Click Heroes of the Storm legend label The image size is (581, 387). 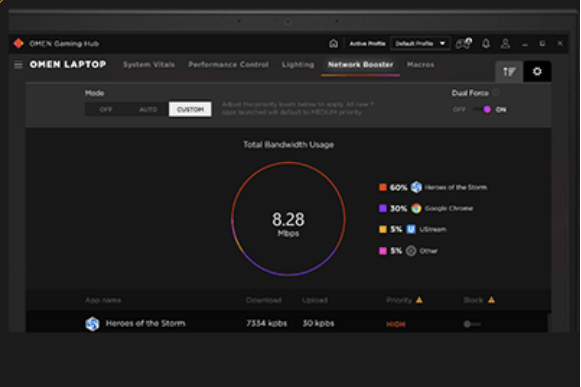pyautogui.click(x=455, y=188)
